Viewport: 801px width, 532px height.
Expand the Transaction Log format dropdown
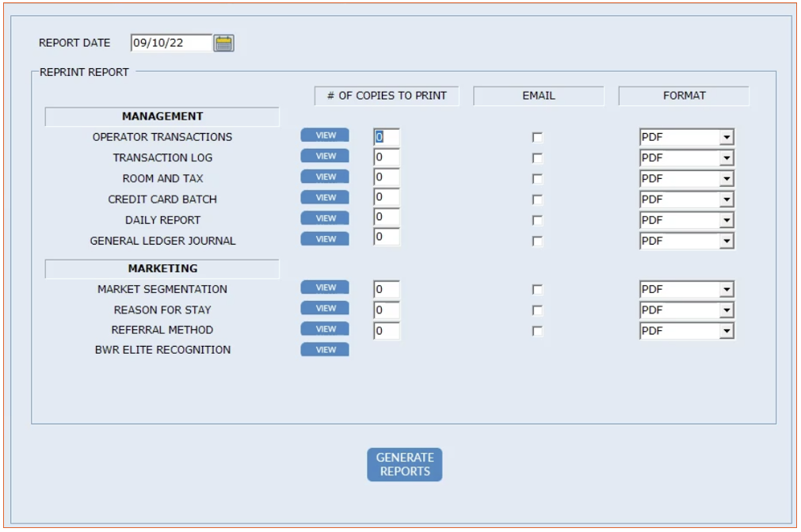(726, 158)
